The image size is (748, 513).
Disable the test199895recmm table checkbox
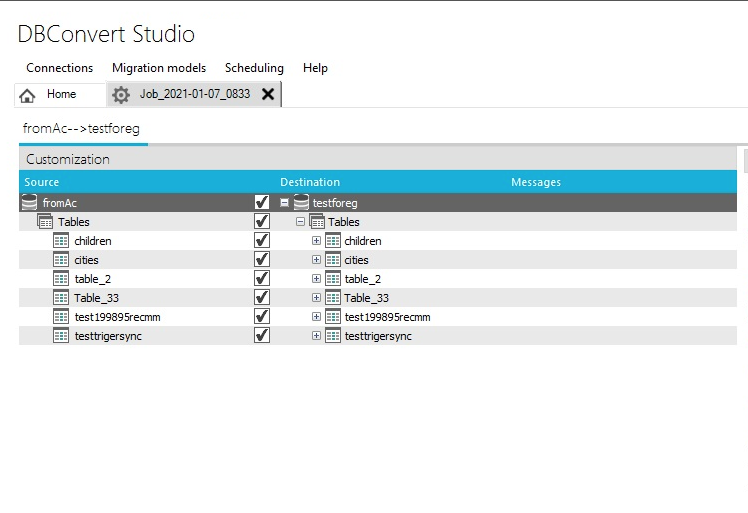262,317
